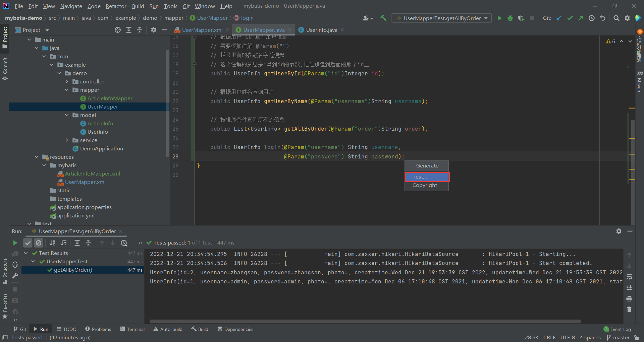Click UTF-8 encoding in status bar

568,338
